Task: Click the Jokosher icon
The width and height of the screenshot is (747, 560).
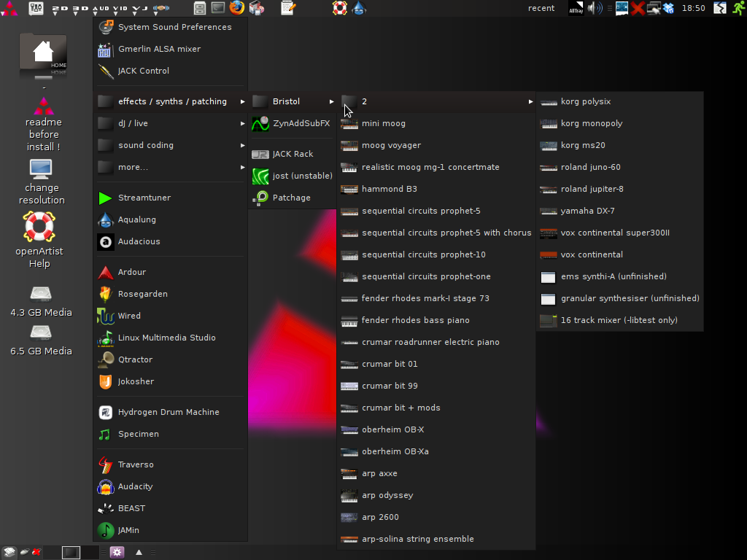Action: [x=105, y=381]
